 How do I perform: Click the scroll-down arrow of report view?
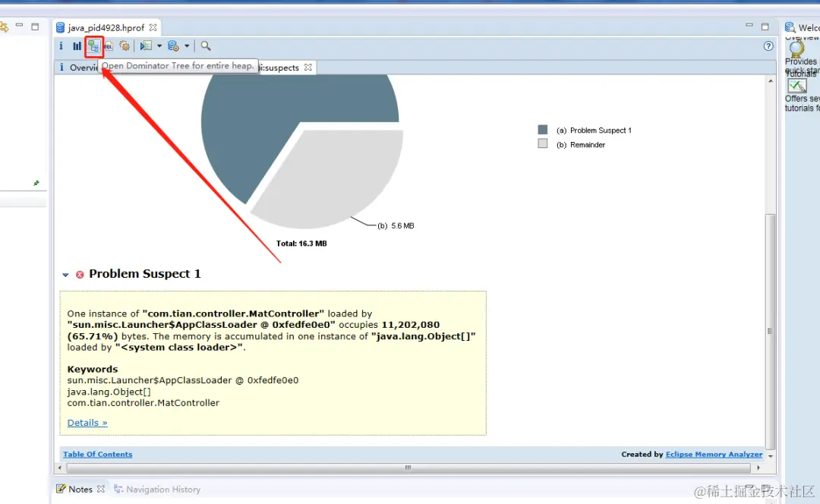(x=771, y=456)
